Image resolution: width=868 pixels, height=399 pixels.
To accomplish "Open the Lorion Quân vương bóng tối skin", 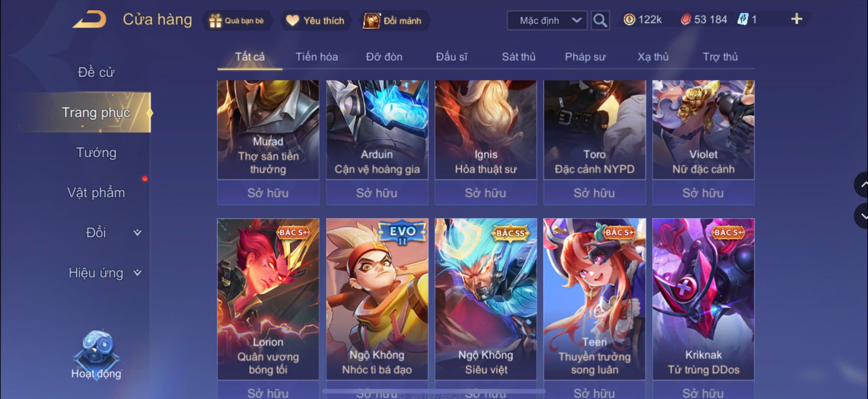I will point(268,299).
